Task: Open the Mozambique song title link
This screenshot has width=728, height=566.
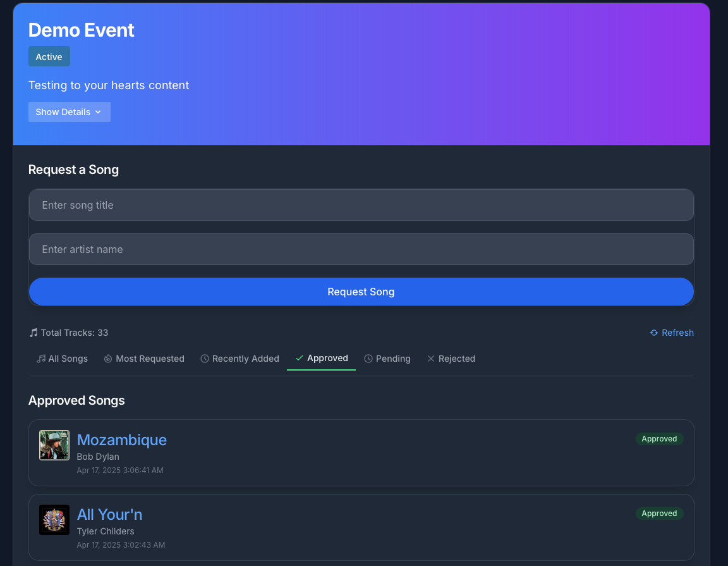Action: (x=122, y=440)
